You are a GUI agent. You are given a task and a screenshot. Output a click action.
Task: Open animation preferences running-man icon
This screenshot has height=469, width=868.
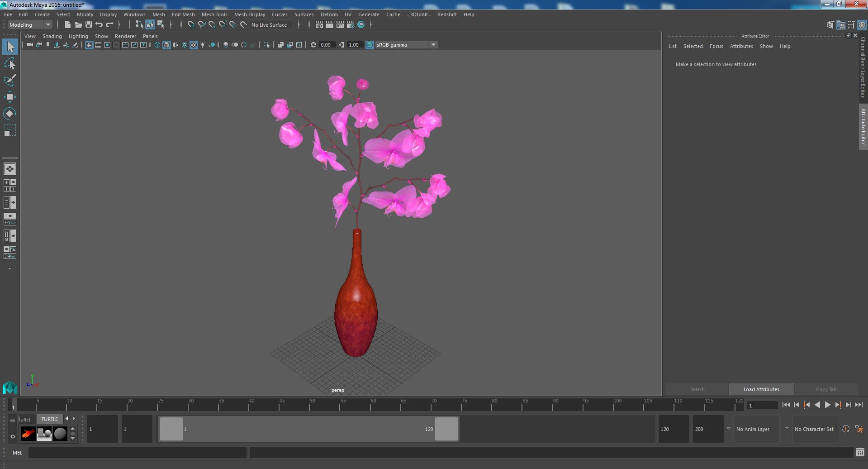coord(859,429)
